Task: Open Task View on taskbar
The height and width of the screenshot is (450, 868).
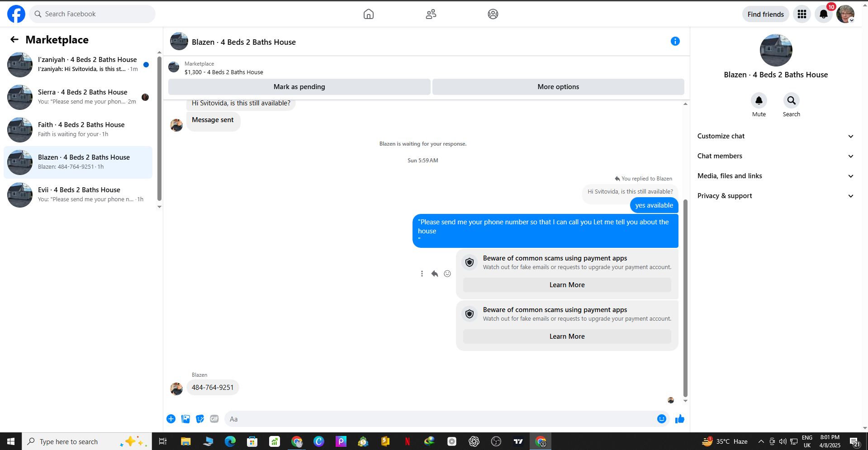Action: coord(163,441)
